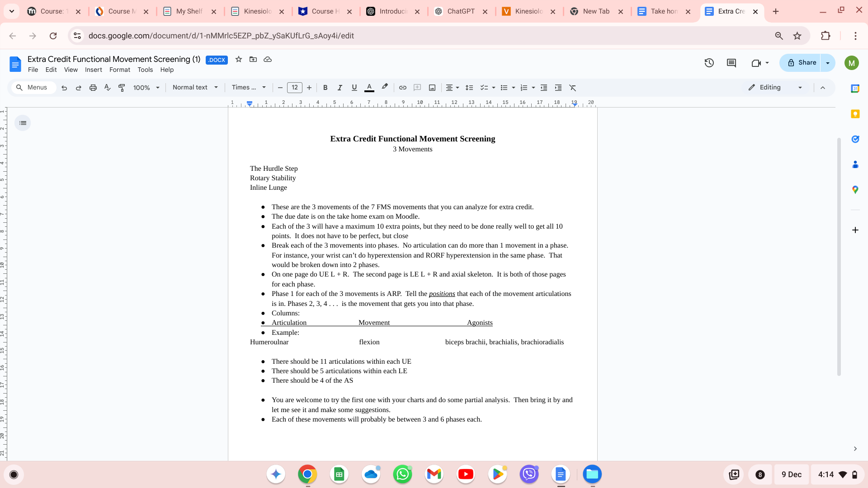The height and width of the screenshot is (488, 868).
Task: Show document outline icon
Action: pyautogui.click(x=23, y=123)
